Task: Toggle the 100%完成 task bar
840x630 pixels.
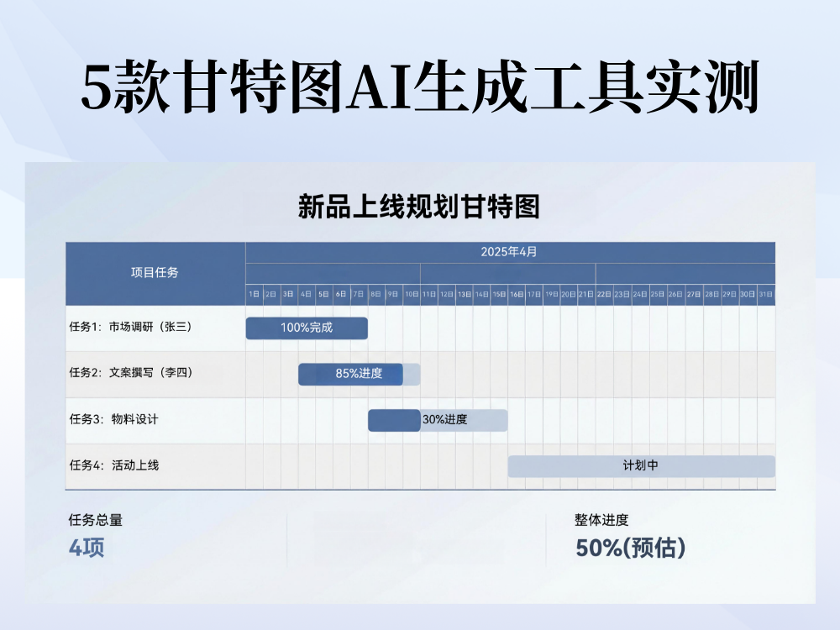Action: [307, 328]
